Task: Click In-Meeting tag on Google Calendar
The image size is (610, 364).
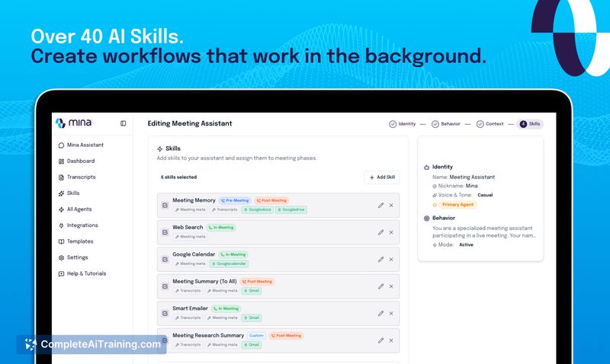Action: (x=233, y=254)
